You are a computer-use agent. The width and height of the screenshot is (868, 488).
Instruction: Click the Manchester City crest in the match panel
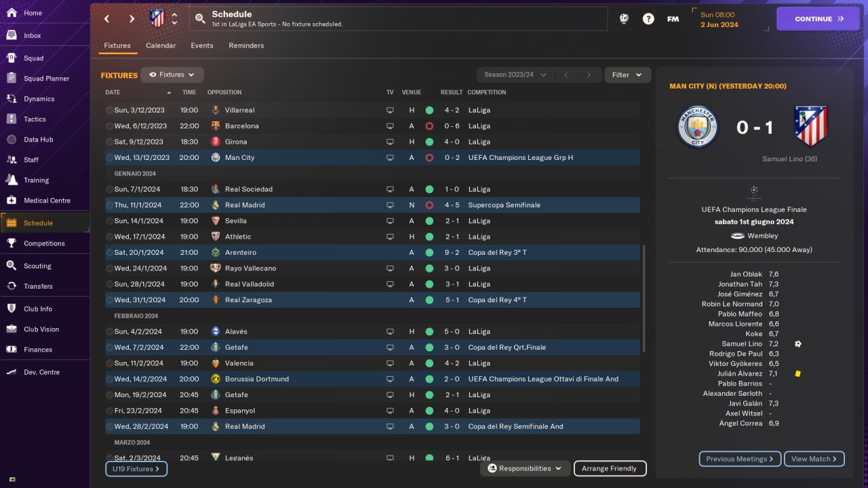(x=697, y=127)
